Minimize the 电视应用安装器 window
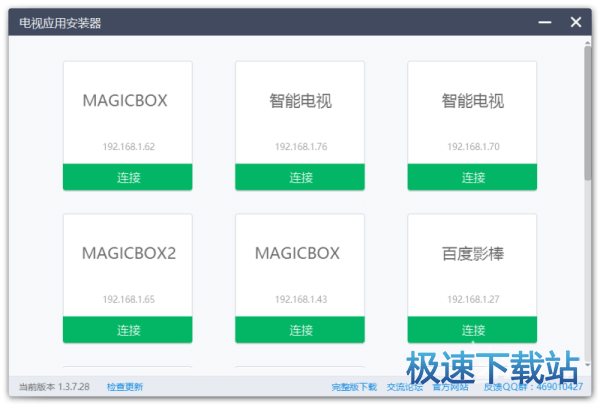Viewport: 600px width, 405px height. 545,22
